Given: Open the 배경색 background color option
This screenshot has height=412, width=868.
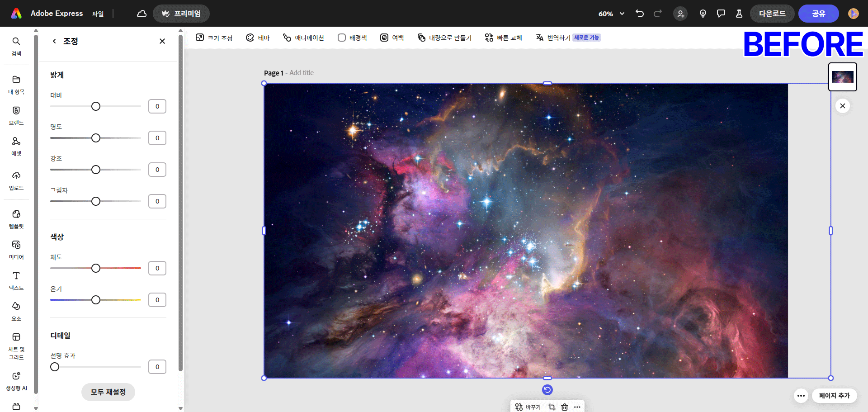Looking at the screenshot, I should (x=352, y=38).
